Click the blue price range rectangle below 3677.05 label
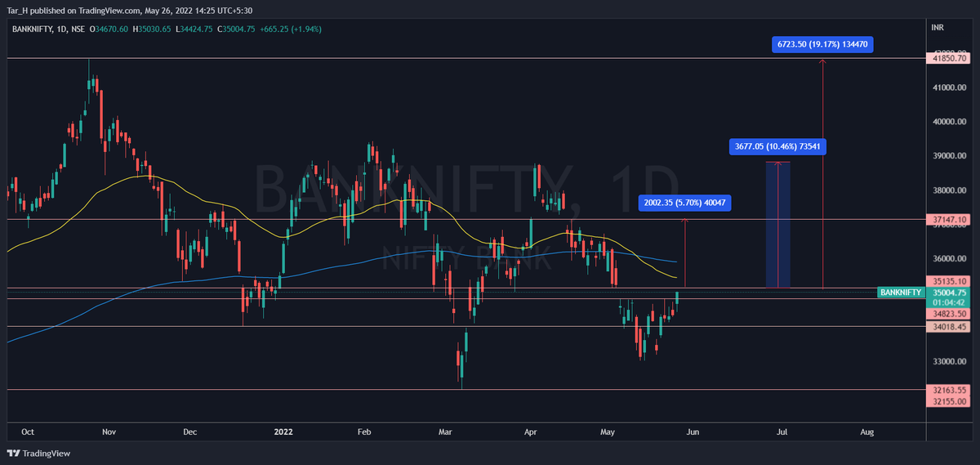 [x=778, y=225]
